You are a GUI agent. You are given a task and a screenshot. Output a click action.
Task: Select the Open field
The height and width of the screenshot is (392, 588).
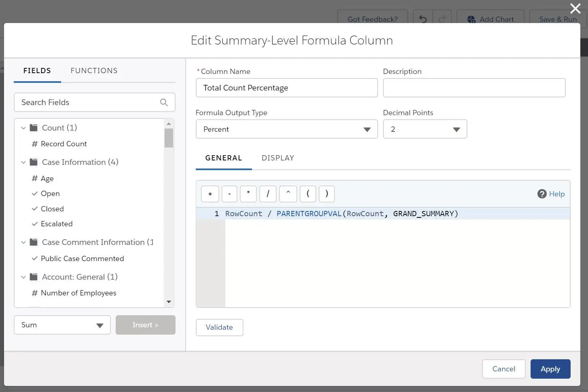pyautogui.click(x=50, y=194)
